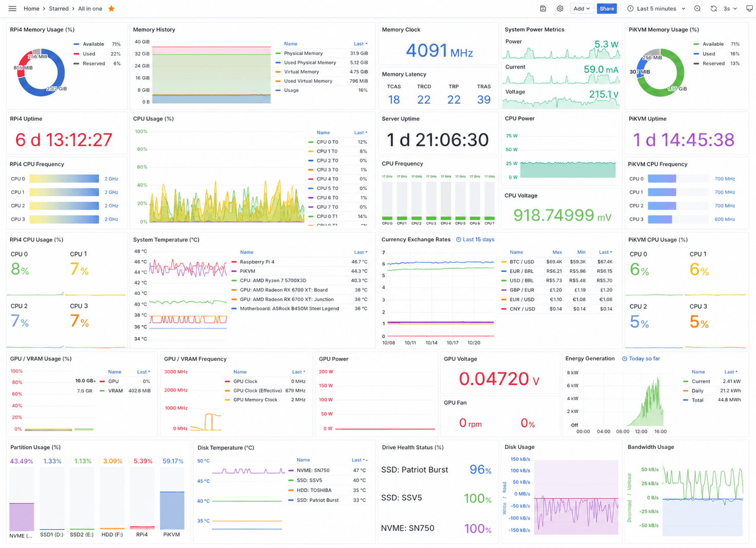
Task: Go to Home in the breadcrumb
Action: pyautogui.click(x=31, y=9)
